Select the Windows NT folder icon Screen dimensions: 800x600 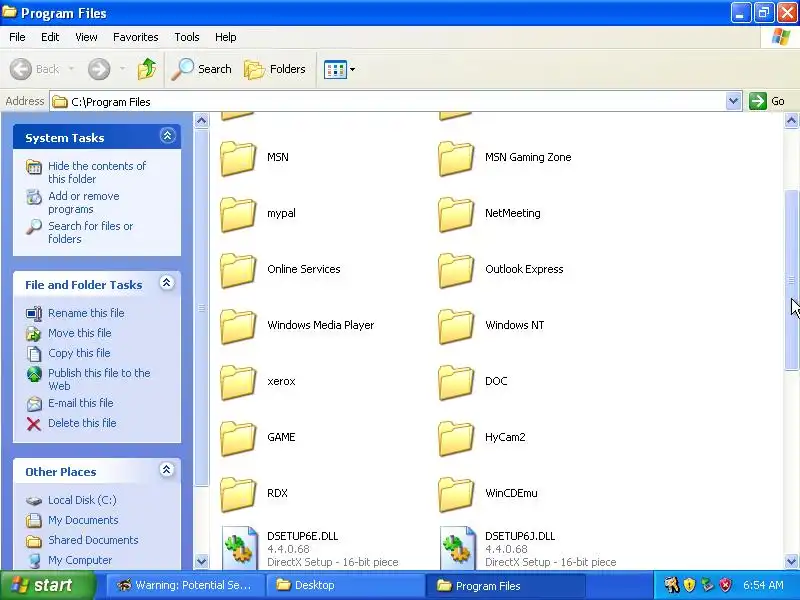point(456,327)
